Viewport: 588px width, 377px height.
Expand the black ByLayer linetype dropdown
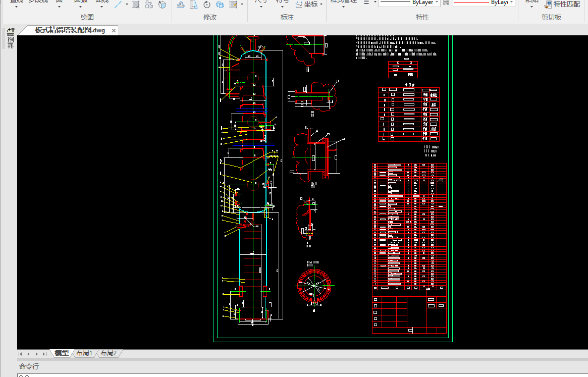click(x=437, y=3)
